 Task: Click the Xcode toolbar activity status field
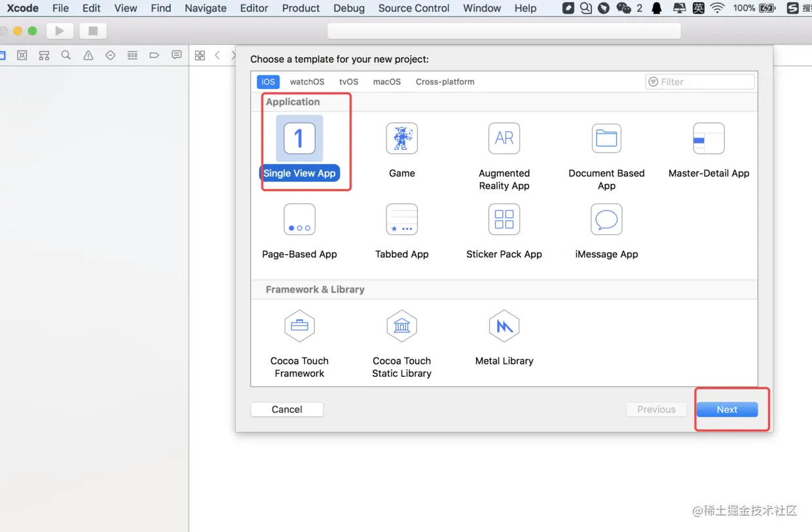(504, 31)
